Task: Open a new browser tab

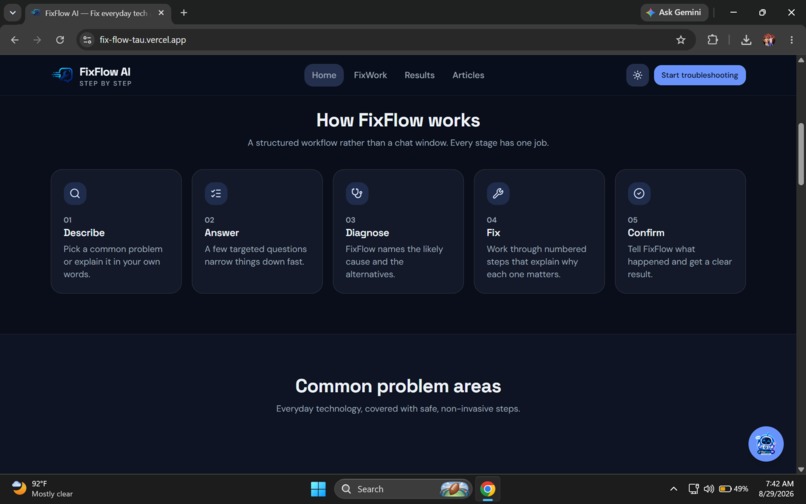Action: (x=184, y=12)
